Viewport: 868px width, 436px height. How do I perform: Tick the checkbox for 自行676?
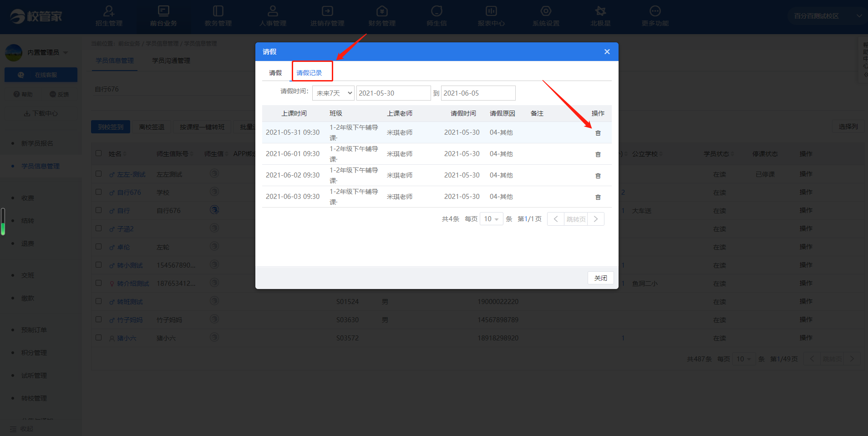(x=99, y=192)
